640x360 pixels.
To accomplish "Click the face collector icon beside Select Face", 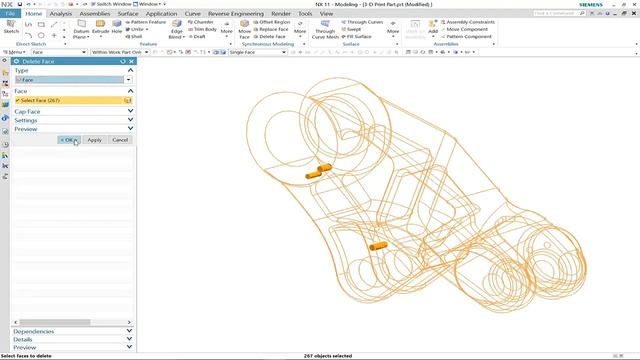I will [128, 100].
